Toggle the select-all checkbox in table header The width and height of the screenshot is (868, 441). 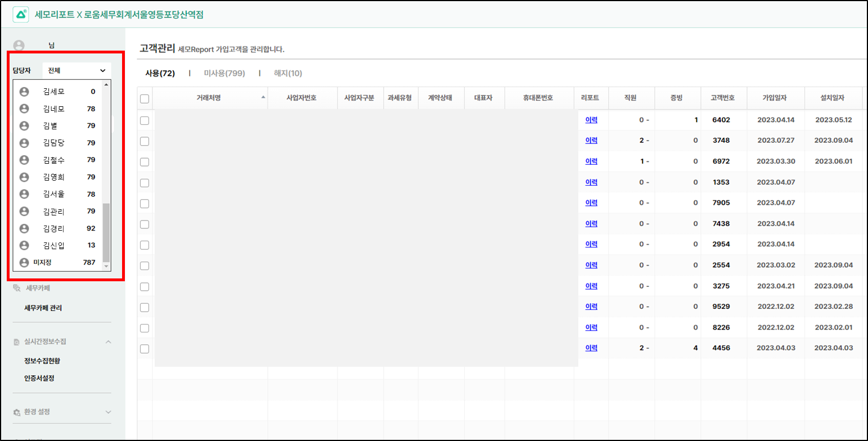pos(145,99)
